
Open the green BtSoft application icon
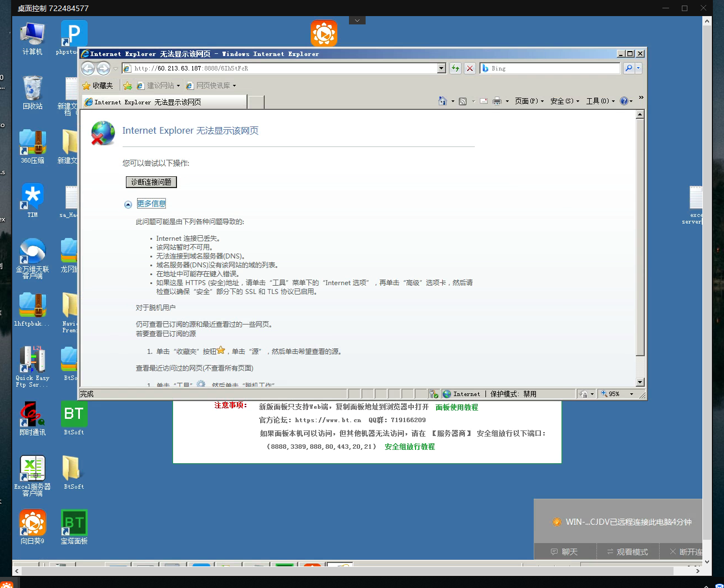[x=74, y=418]
